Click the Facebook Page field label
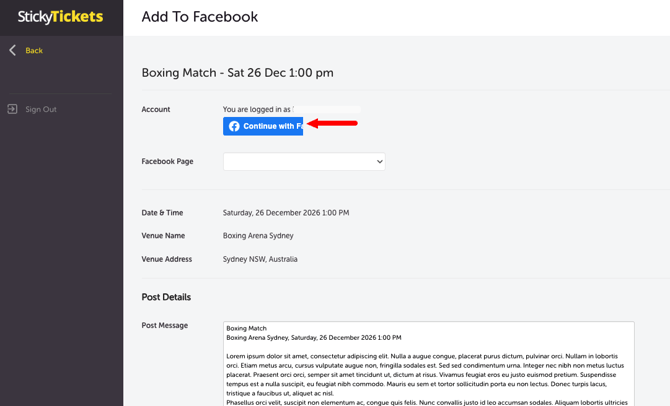 click(x=168, y=161)
